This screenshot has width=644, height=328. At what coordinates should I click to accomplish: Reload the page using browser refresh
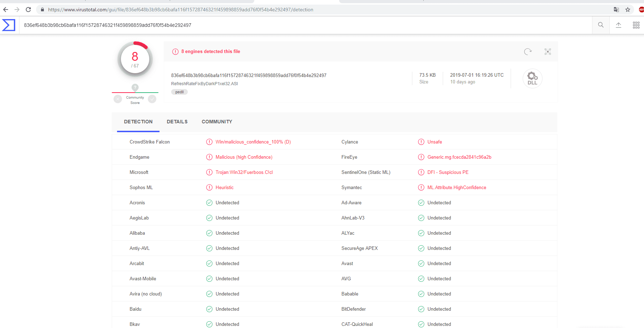(28, 10)
